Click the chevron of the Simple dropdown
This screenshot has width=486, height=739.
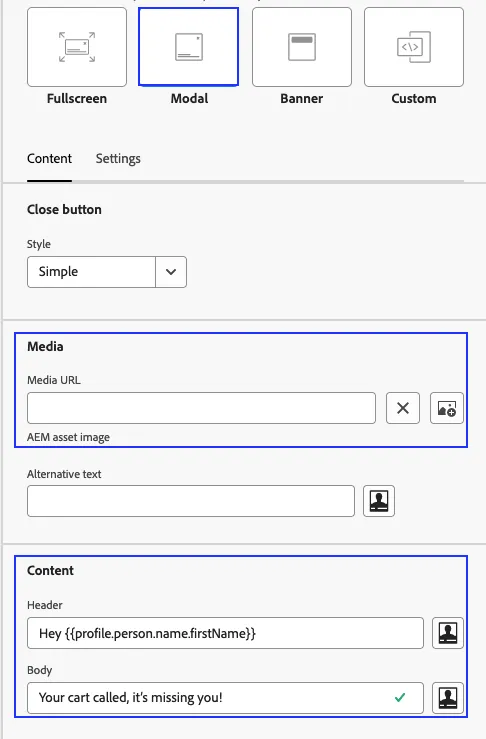click(x=171, y=272)
